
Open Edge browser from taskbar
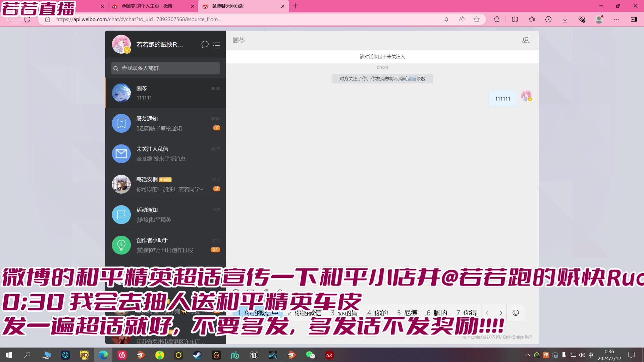tap(103, 355)
